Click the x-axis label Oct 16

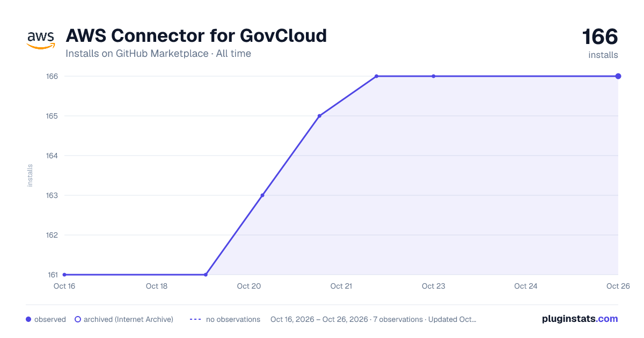[64, 286]
